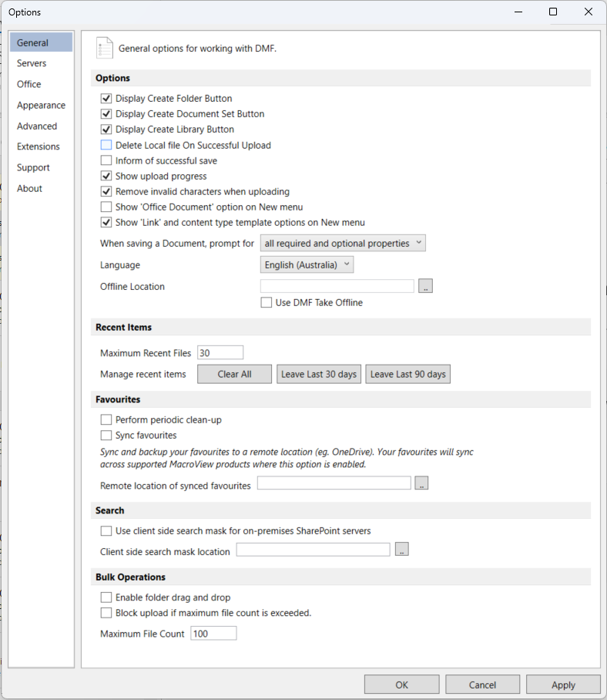Enable folder drag and drop option
The height and width of the screenshot is (700, 607).
106,597
